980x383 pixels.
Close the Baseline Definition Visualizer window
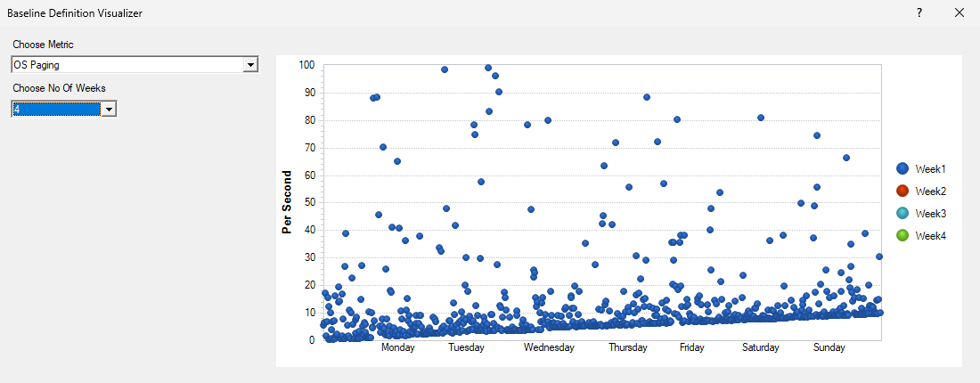[960, 12]
